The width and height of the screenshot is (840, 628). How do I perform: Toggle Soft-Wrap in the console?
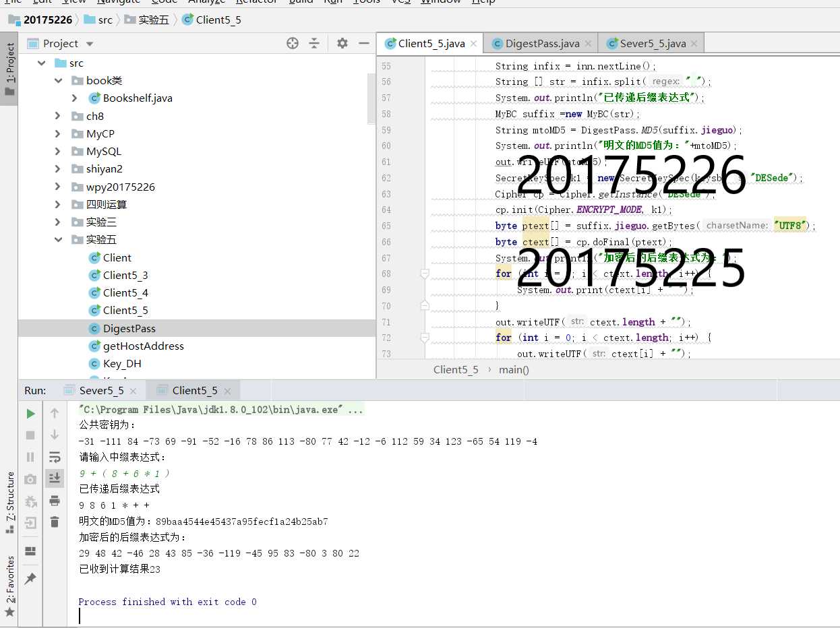[55, 457]
